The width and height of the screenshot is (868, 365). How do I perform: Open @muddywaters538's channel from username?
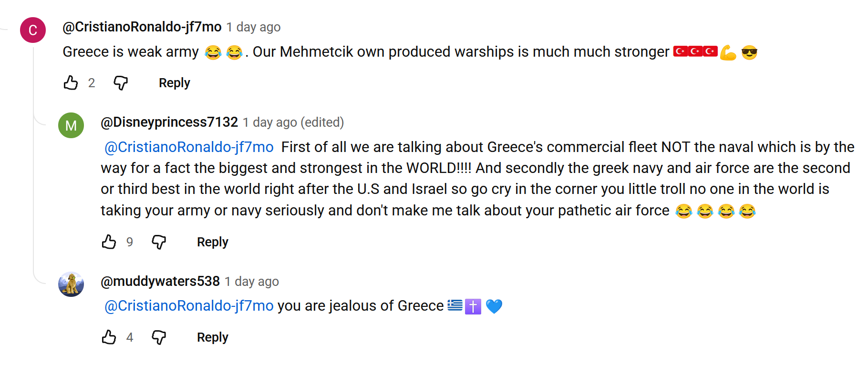[160, 282]
